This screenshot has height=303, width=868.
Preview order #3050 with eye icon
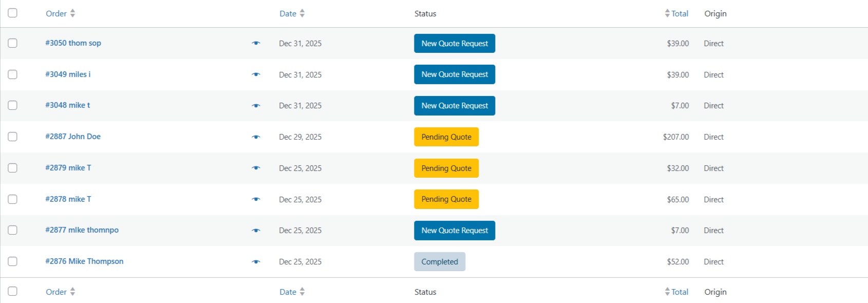pyautogui.click(x=256, y=43)
